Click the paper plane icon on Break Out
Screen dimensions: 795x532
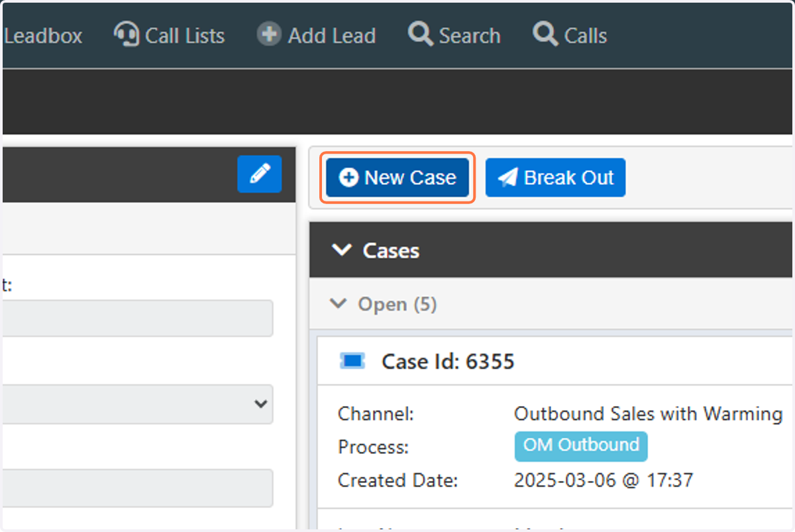tap(508, 178)
